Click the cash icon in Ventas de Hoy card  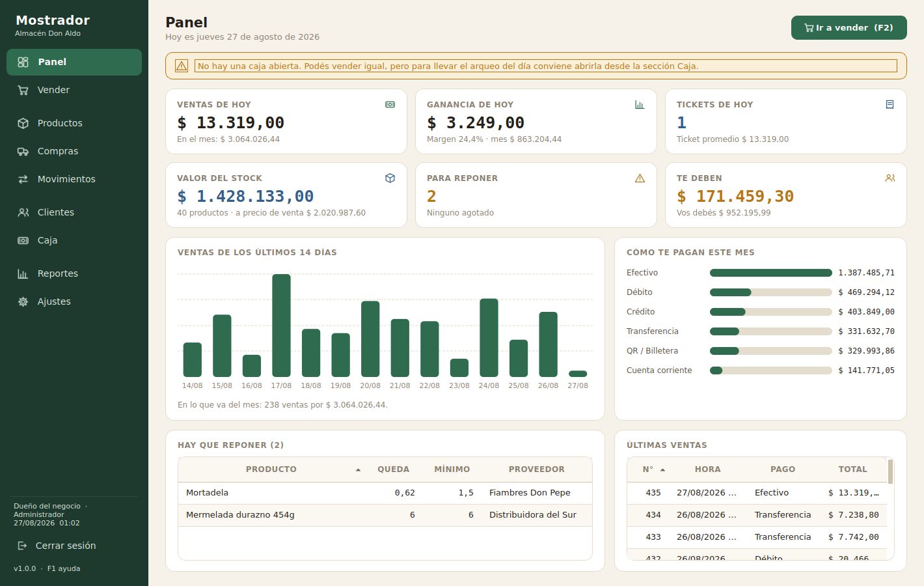390,104
